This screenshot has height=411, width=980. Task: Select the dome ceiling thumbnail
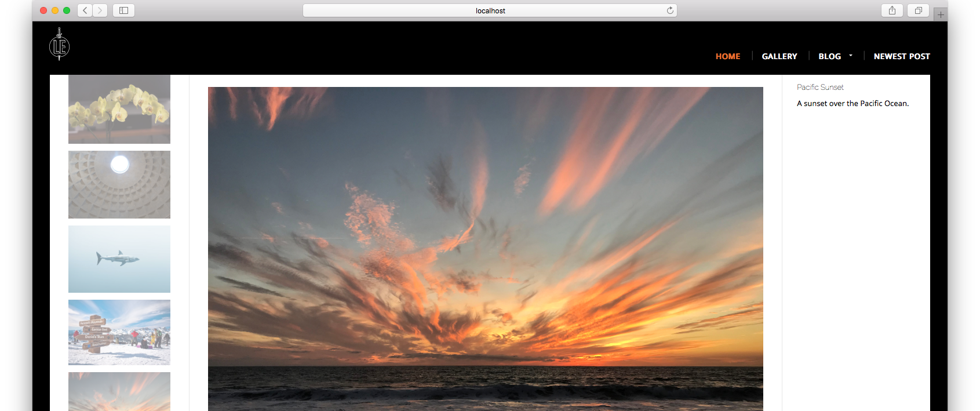[x=119, y=184]
